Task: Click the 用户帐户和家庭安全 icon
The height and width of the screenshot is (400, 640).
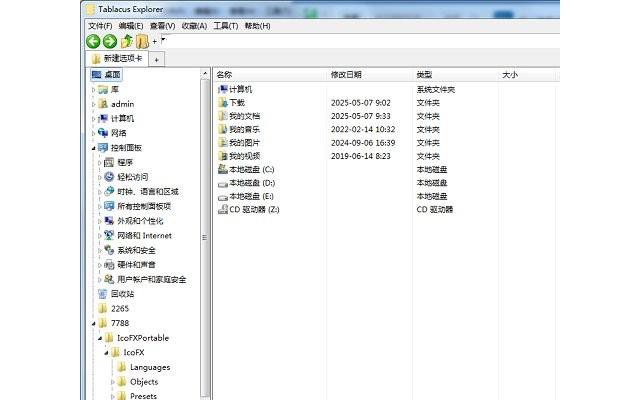Action: coord(109,279)
